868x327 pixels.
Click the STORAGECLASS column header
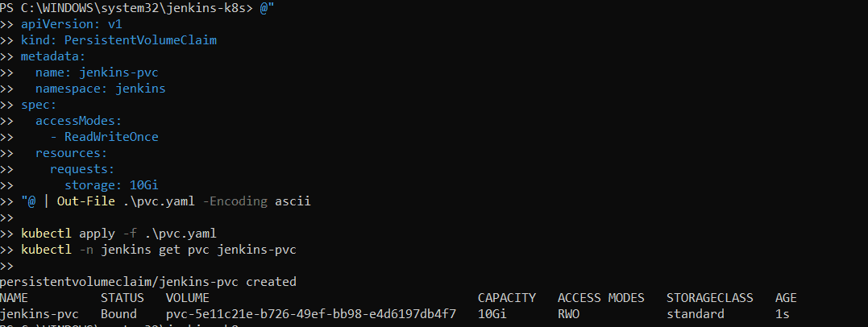pos(709,298)
